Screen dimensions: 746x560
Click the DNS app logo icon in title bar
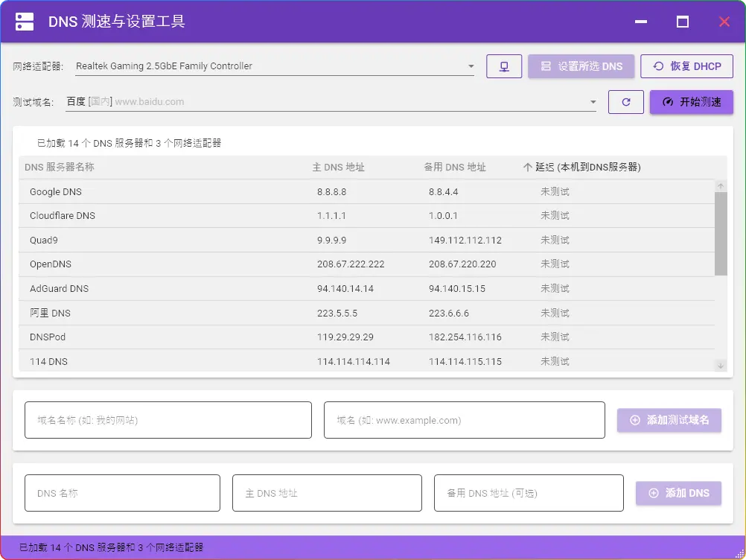coord(25,22)
